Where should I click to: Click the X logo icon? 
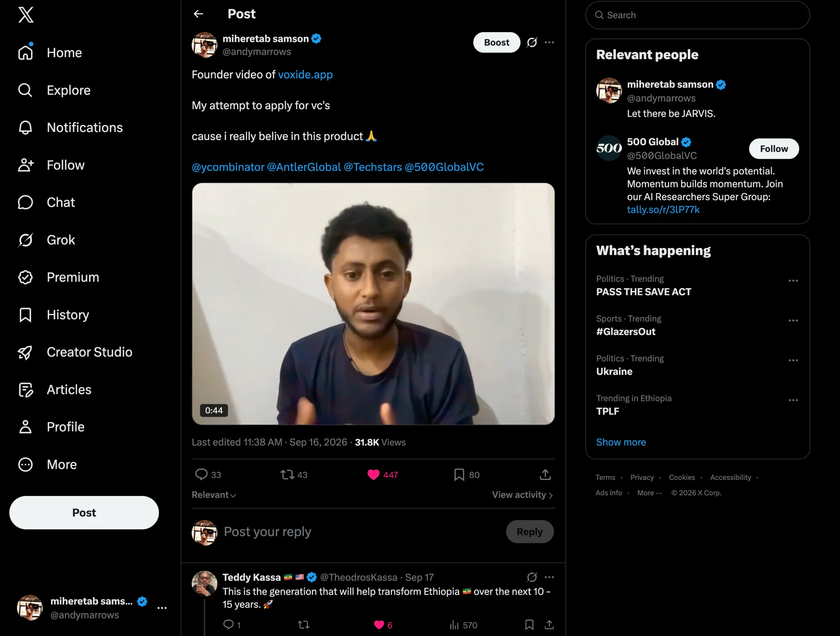26,15
